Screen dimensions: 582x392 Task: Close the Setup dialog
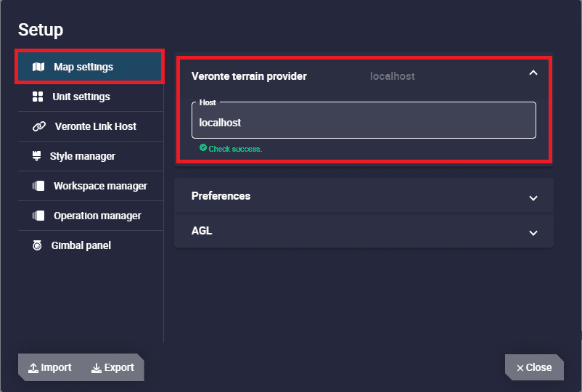(534, 367)
